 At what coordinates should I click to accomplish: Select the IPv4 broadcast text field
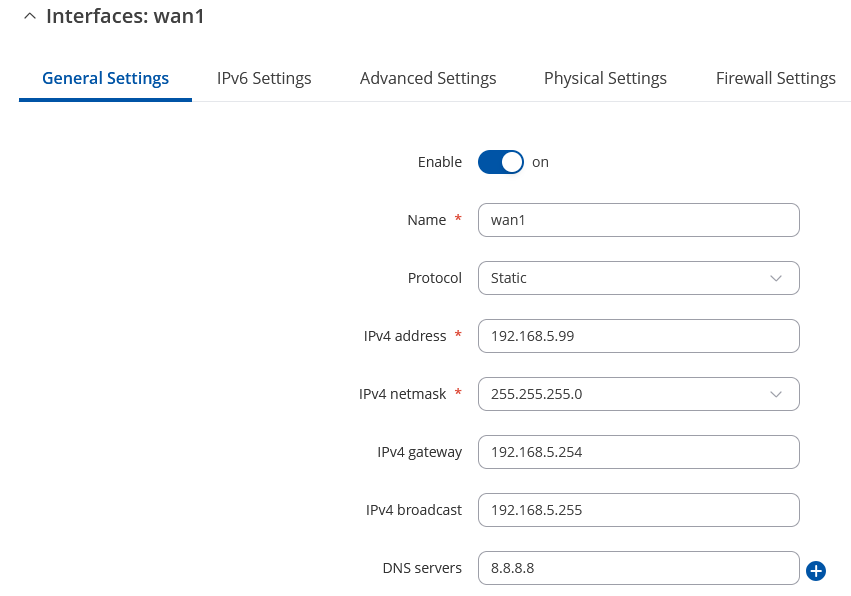[638, 510]
